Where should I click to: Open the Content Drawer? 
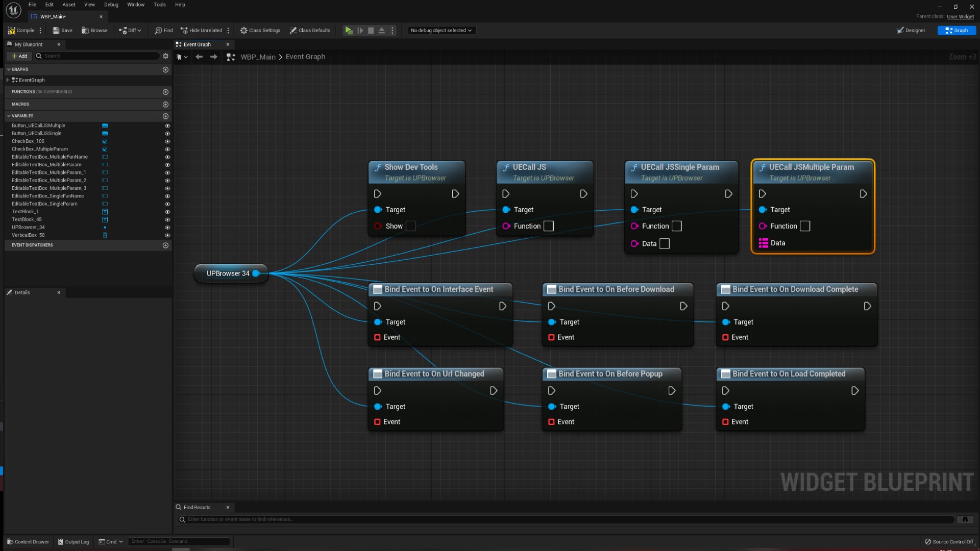click(x=28, y=542)
